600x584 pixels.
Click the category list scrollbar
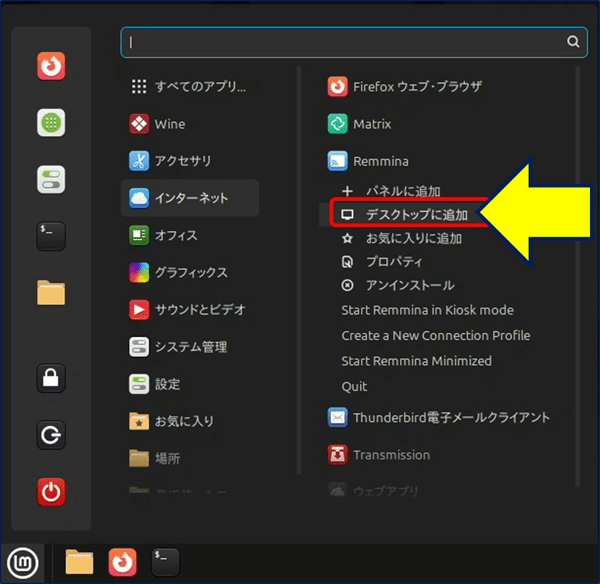point(299,270)
